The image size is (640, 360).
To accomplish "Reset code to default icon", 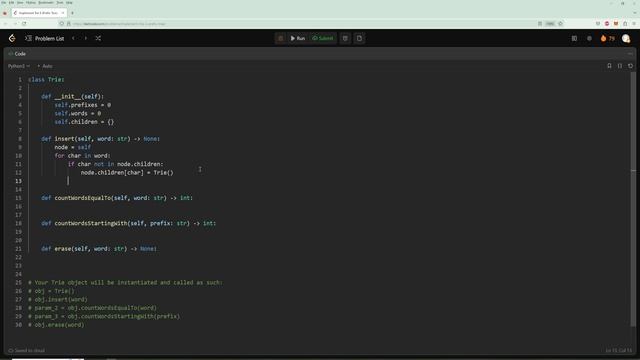I will click(x=630, y=66).
